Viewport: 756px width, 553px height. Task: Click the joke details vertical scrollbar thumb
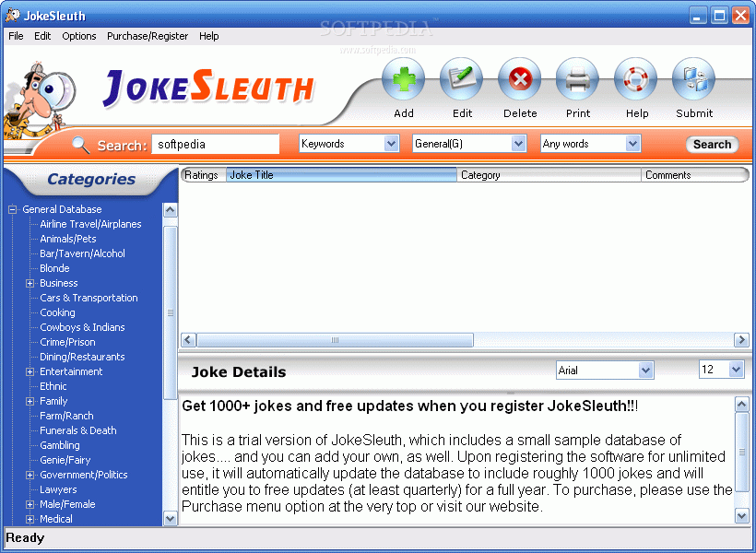tap(741, 452)
